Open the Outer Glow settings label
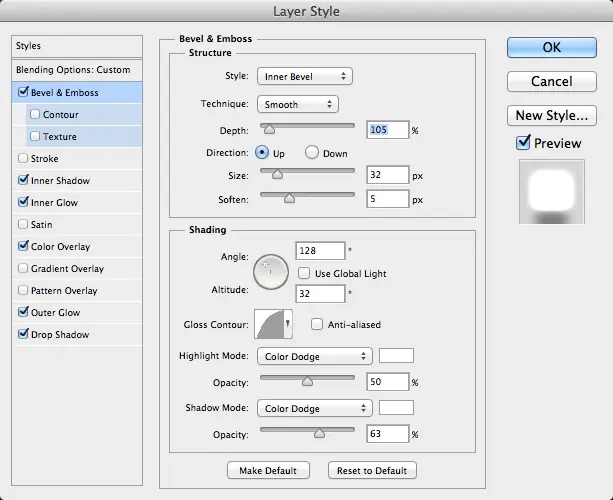The height and width of the screenshot is (500, 613). coord(56,312)
